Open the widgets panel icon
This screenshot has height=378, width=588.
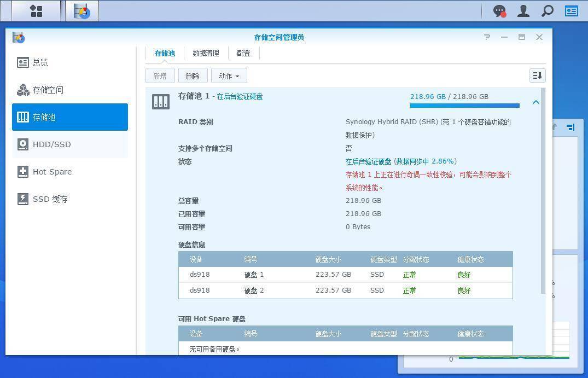[x=572, y=11]
